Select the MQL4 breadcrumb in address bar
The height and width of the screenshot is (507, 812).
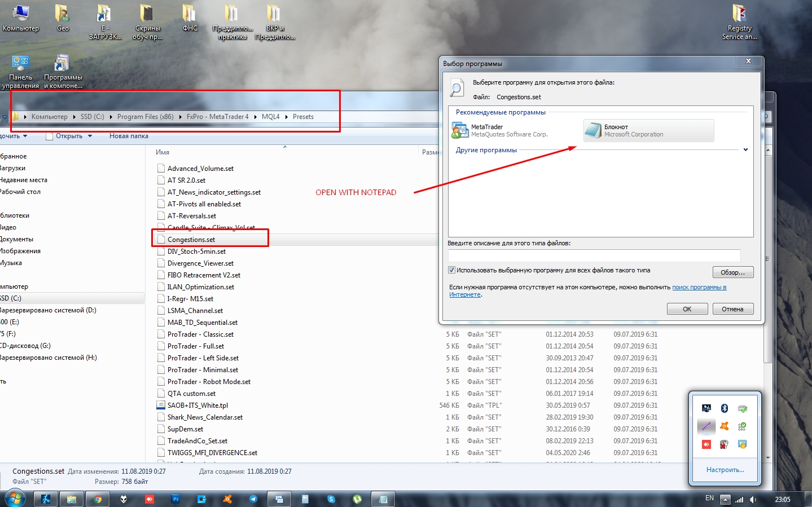click(270, 117)
